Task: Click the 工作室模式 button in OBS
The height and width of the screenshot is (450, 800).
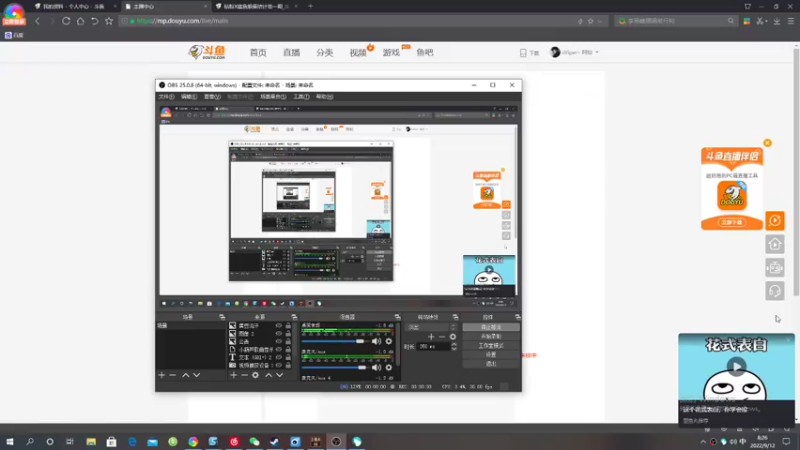Action: 491,345
